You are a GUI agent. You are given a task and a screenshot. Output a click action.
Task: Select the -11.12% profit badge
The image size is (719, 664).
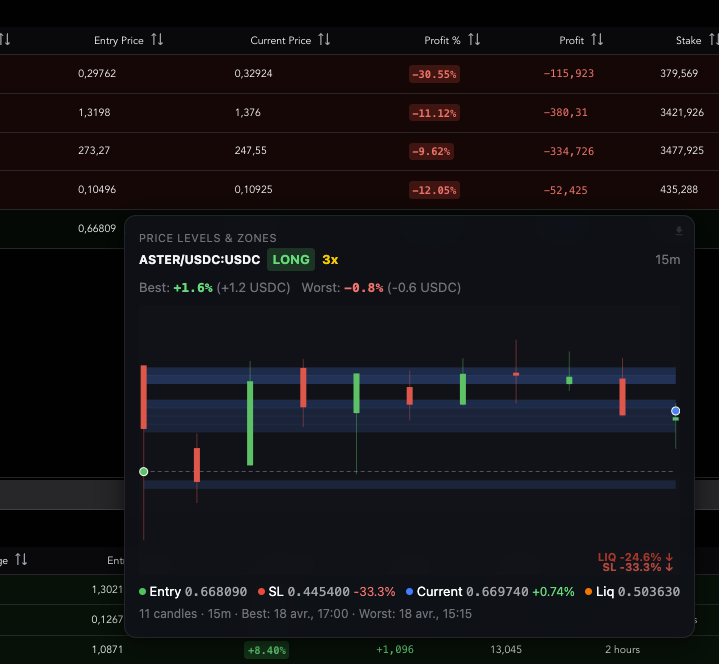coord(434,113)
